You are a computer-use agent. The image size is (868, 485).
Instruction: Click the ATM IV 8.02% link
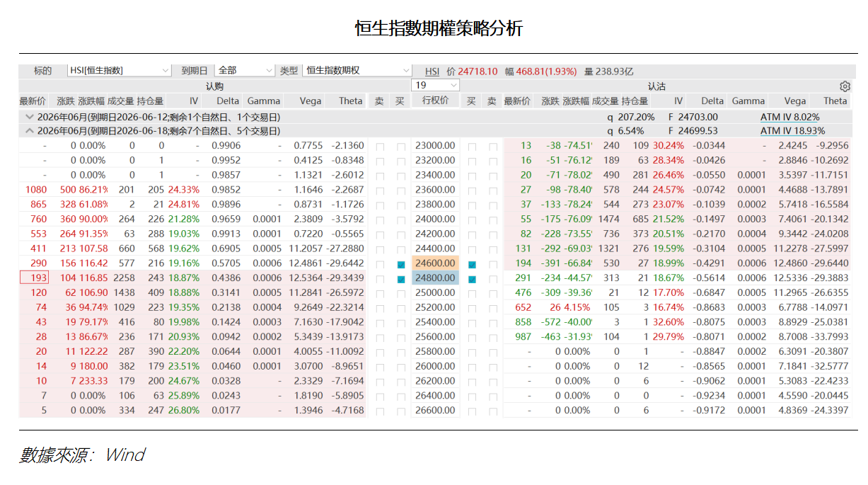click(789, 117)
